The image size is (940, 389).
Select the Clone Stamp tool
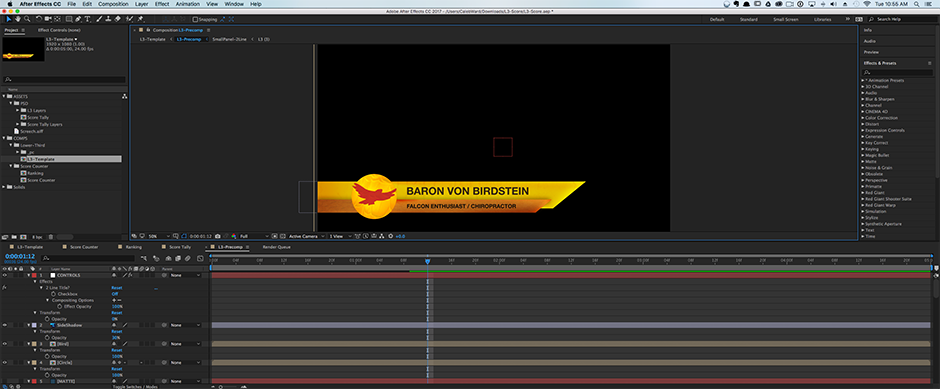pos(108,19)
